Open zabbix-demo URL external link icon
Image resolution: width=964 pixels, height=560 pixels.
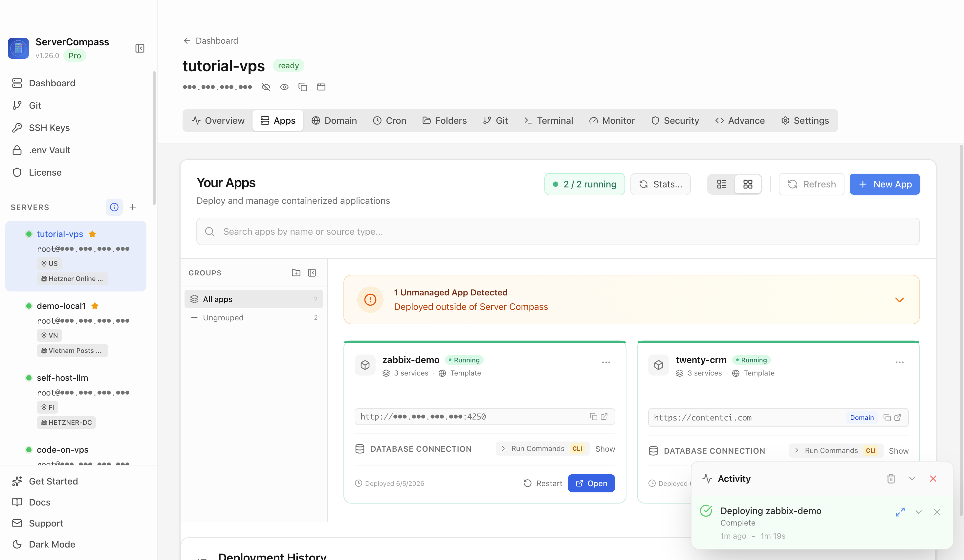pyautogui.click(x=604, y=417)
